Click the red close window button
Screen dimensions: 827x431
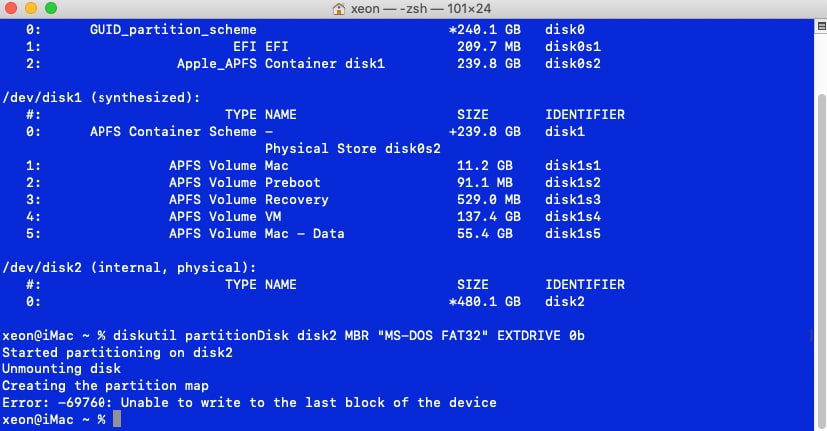[11, 8]
